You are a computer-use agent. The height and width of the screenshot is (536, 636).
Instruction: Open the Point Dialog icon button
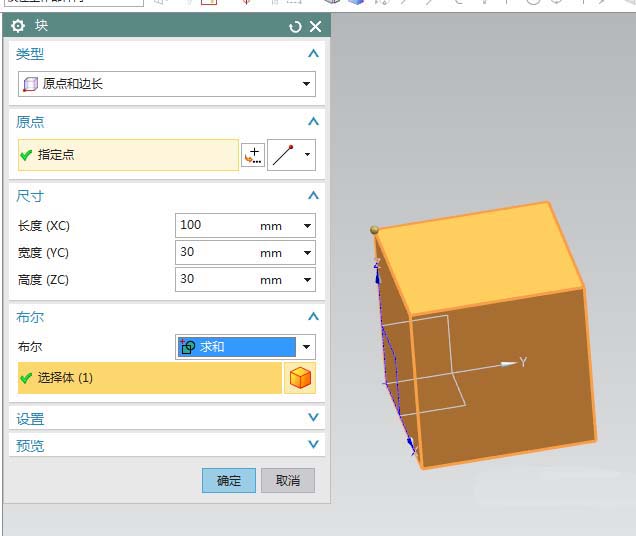[253, 155]
